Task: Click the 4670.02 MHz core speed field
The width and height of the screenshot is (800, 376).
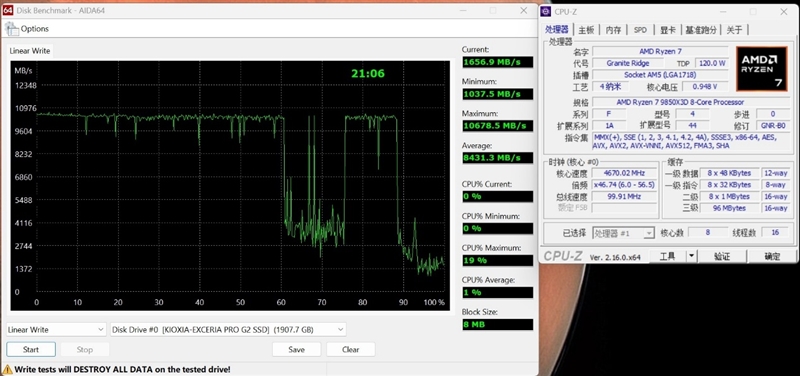Action: (x=624, y=173)
